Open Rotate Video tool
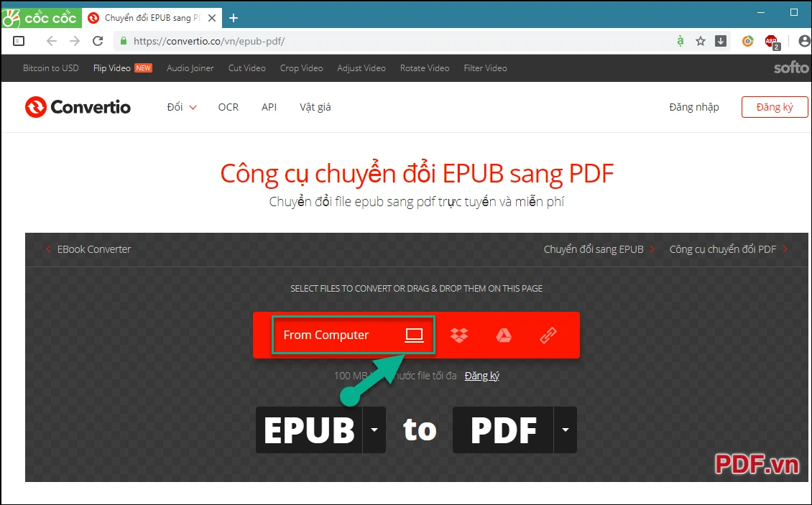Screen dimensions: 812x505 point(425,68)
